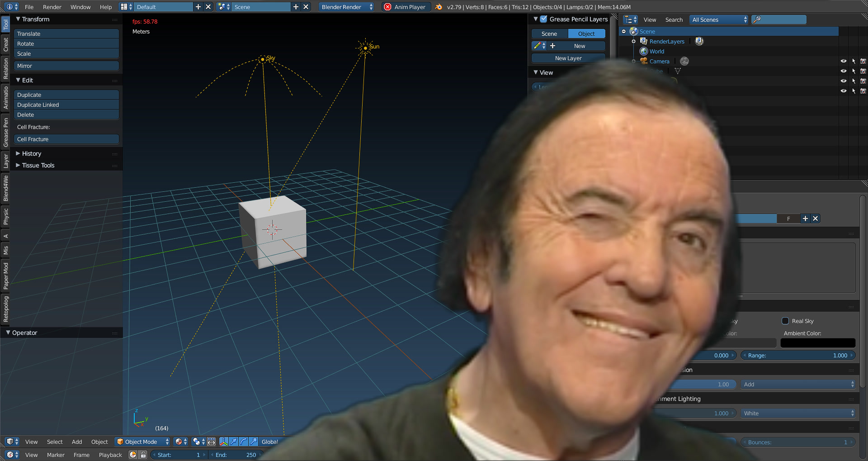This screenshot has height=461, width=868.
Task: Click the Camera icon in the outliner
Action: [644, 61]
